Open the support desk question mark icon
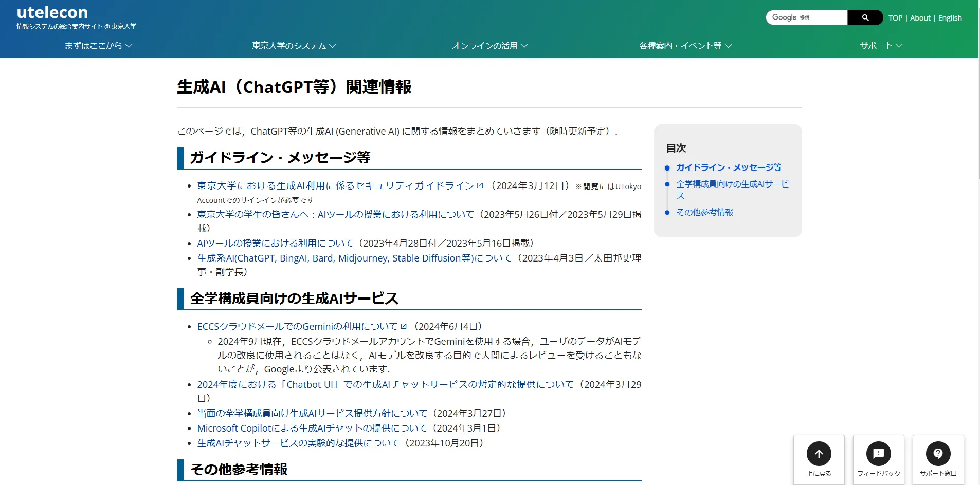 pos(938,454)
